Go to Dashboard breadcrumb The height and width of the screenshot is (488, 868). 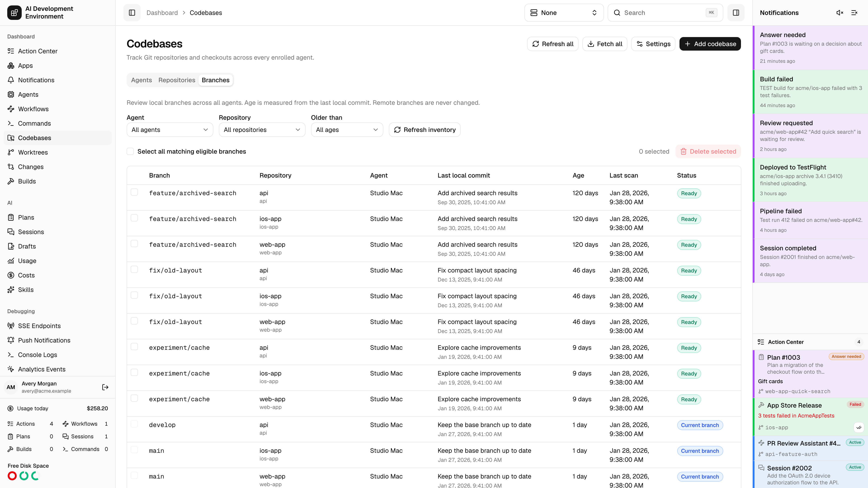(162, 13)
